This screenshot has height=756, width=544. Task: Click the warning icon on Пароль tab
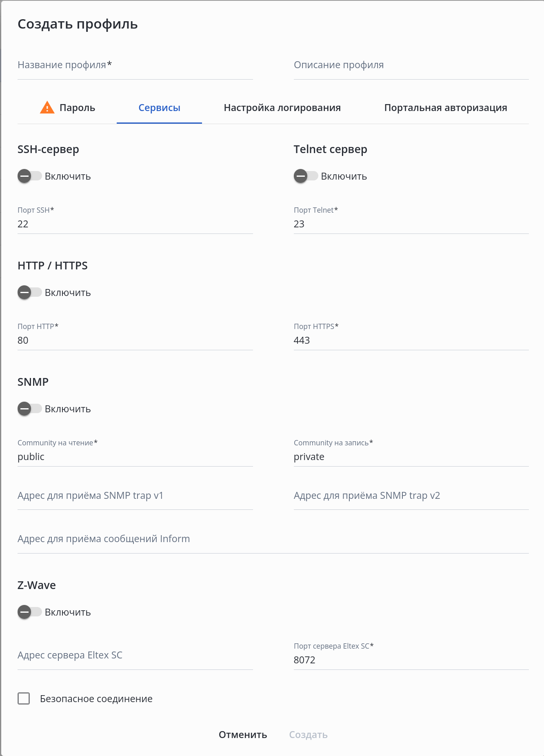pyautogui.click(x=47, y=107)
